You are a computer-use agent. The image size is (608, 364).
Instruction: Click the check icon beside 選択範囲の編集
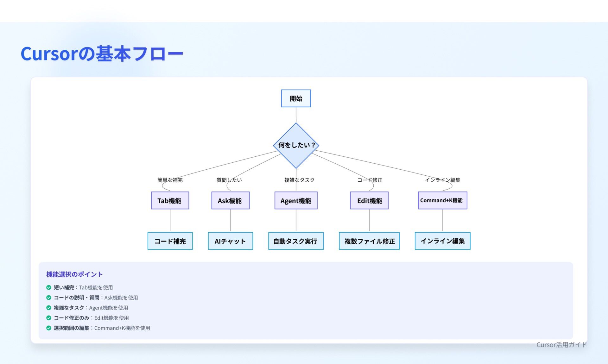click(x=49, y=328)
